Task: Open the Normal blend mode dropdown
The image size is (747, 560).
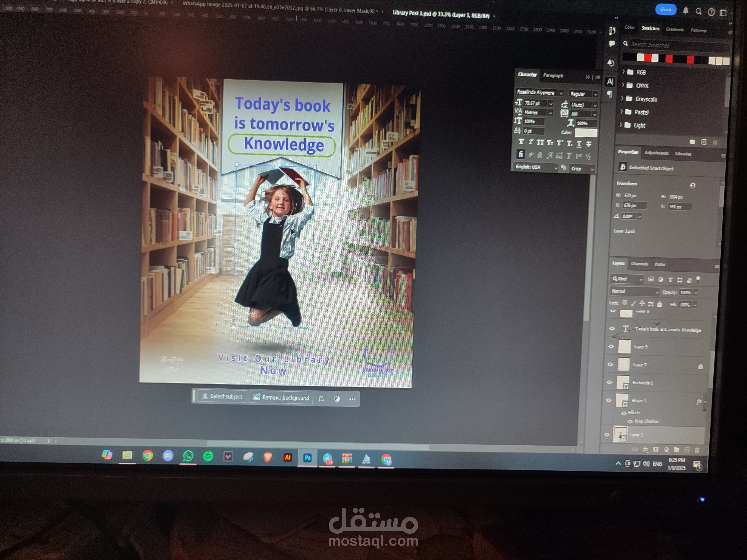Action: click(634, 291)
